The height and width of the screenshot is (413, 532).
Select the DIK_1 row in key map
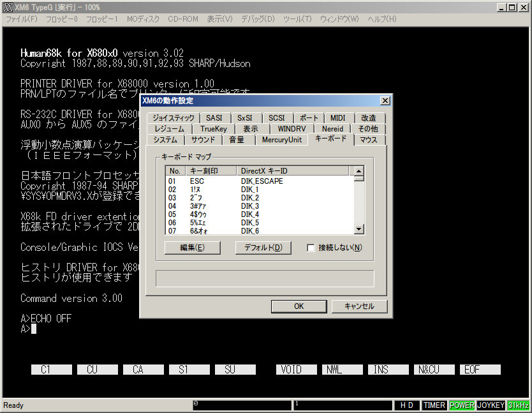click(x=260, y=190)
